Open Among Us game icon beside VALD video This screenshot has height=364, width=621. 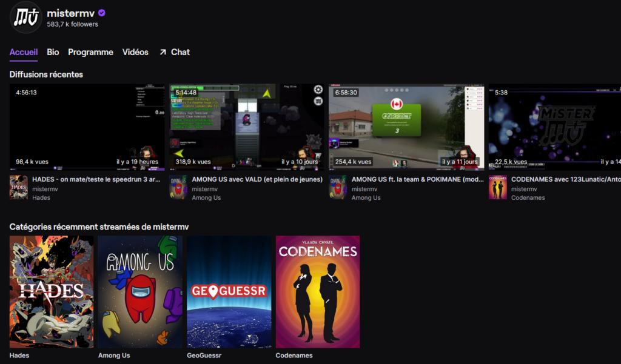click(178, 188)
